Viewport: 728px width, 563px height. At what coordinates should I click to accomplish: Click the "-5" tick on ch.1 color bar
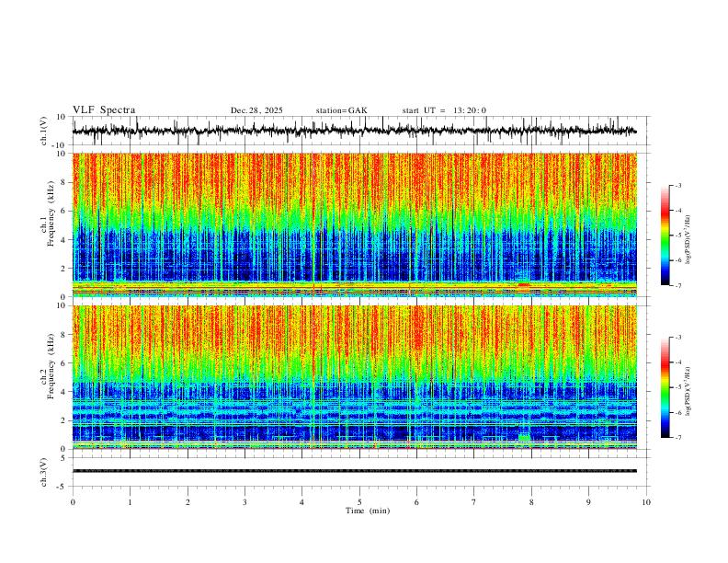click(x=677, y=236)
